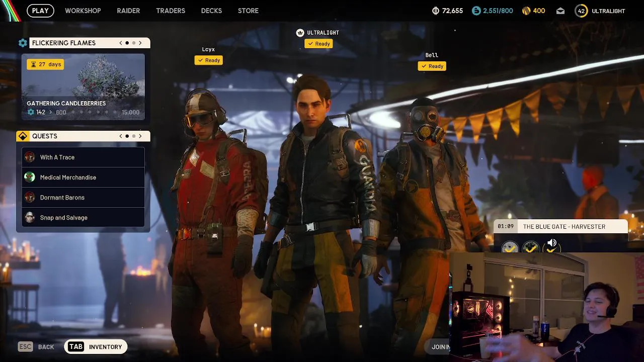
Task: Click the With A Trace quest giver portrait
Action: (x=30, y=157)
